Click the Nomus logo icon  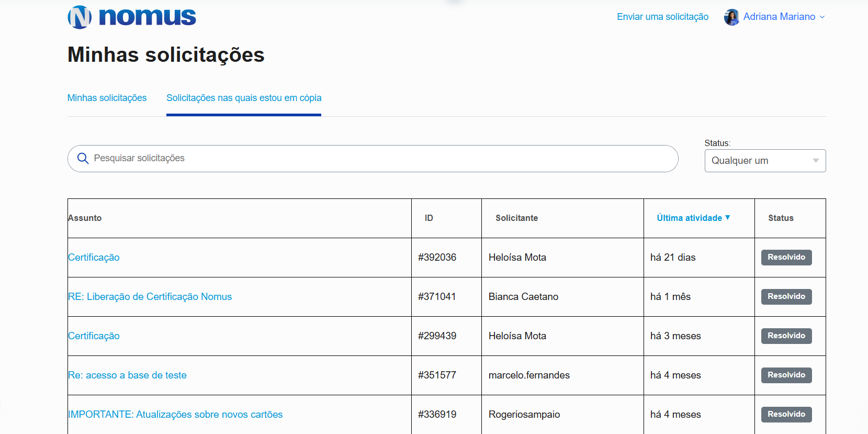click(80, 17)
